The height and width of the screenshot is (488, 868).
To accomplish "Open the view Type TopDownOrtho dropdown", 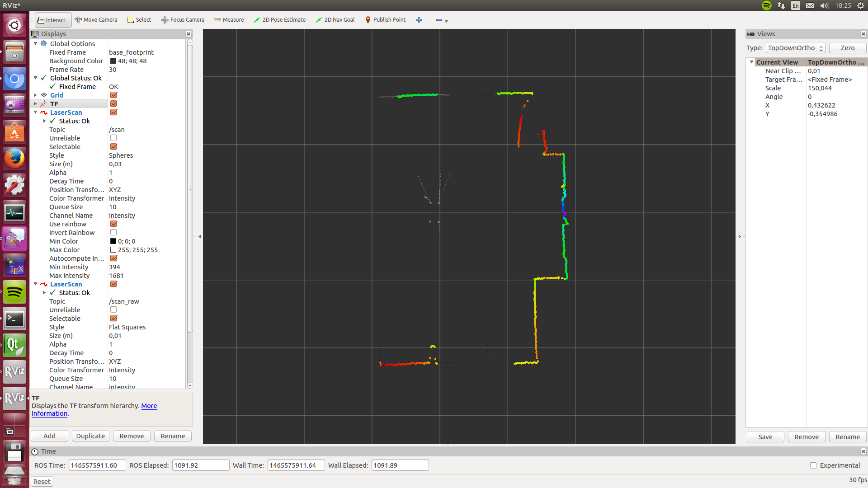I will point(795,48).
